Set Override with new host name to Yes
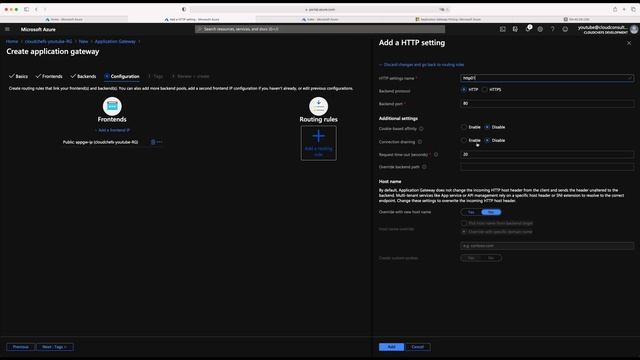The image size is (640, 360). pos(471,212)
